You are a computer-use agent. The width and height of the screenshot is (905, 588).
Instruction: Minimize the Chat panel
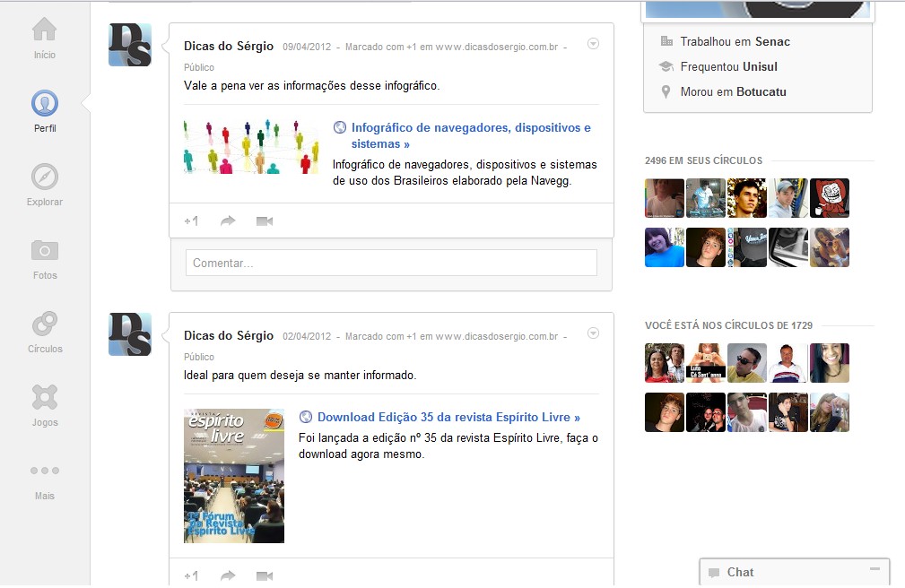pos(875,570)
